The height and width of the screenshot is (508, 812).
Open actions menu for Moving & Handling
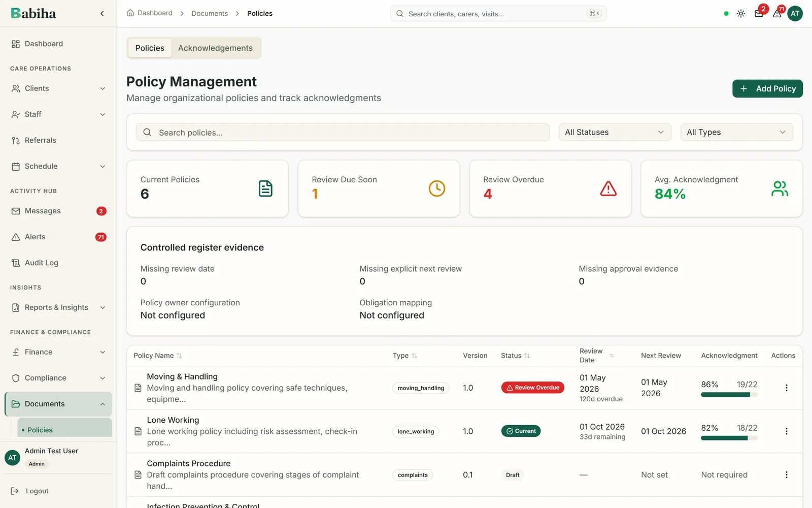click(x=786, y=388)
